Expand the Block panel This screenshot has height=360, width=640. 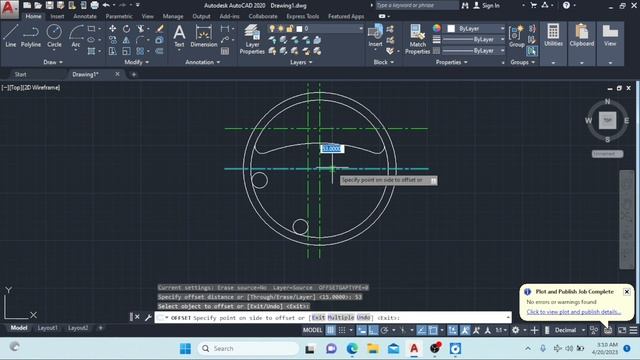[384, 62]
